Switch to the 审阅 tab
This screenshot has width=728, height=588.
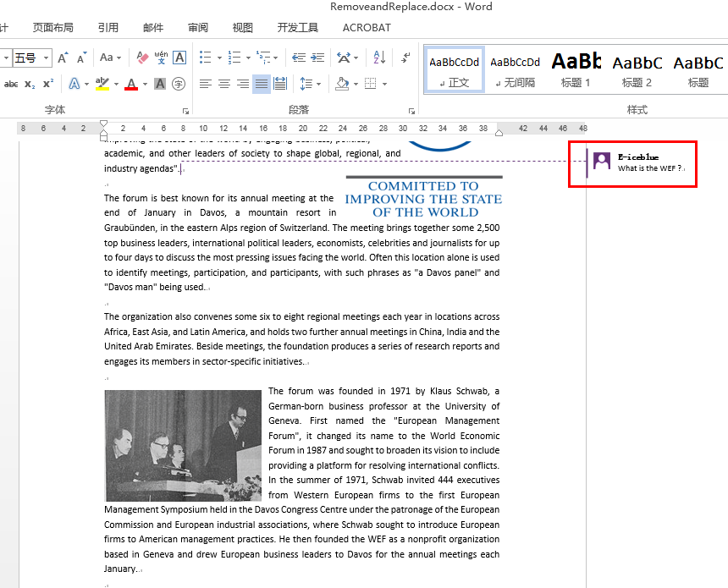[198, 28]
